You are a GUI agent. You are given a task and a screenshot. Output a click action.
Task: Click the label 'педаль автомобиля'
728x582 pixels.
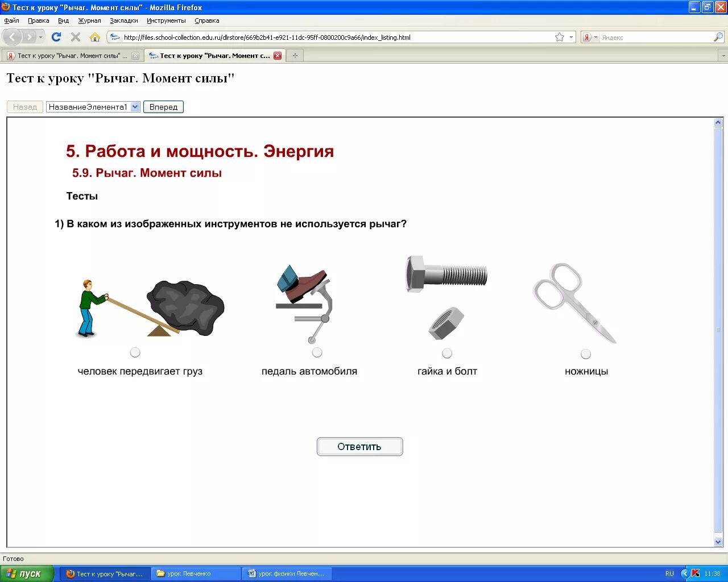point(309,371)
